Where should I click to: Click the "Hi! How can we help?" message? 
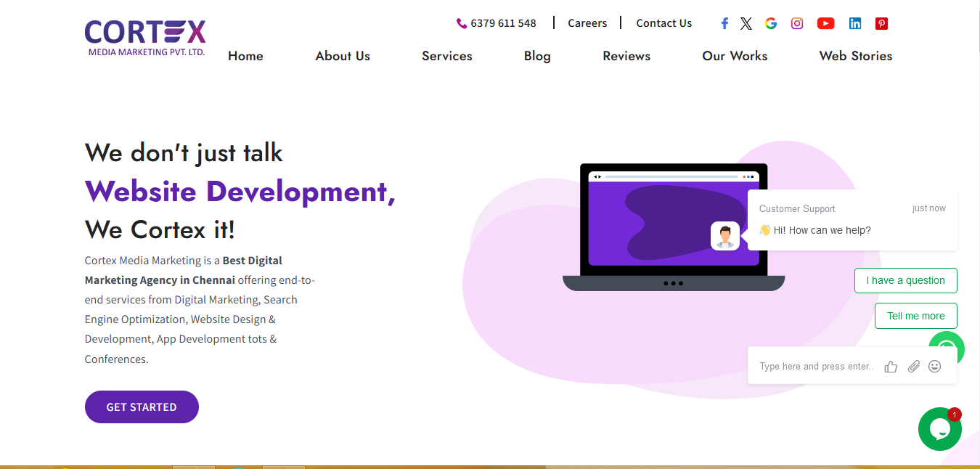815,230
